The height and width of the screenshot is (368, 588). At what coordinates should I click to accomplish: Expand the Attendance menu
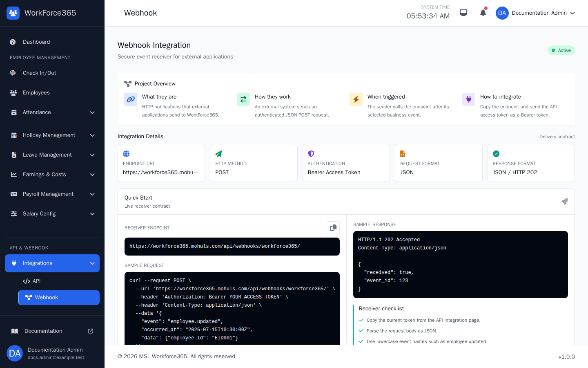coord(52,112)
